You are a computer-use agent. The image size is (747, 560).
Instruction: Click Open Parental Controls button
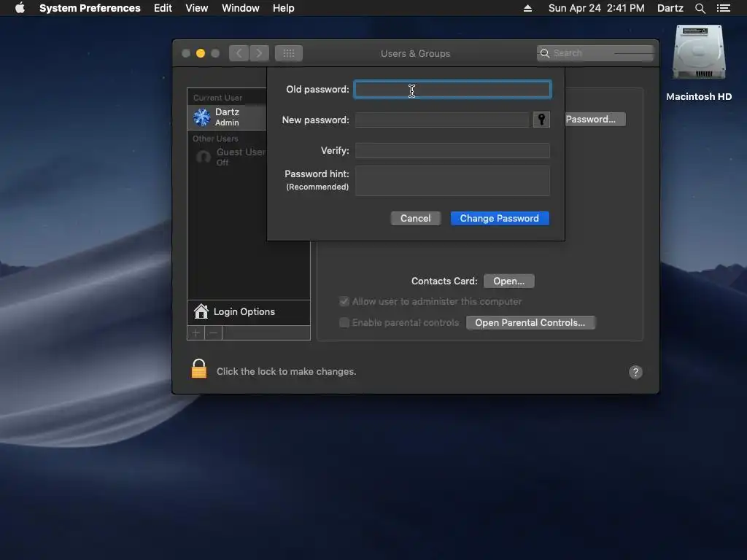530,322
